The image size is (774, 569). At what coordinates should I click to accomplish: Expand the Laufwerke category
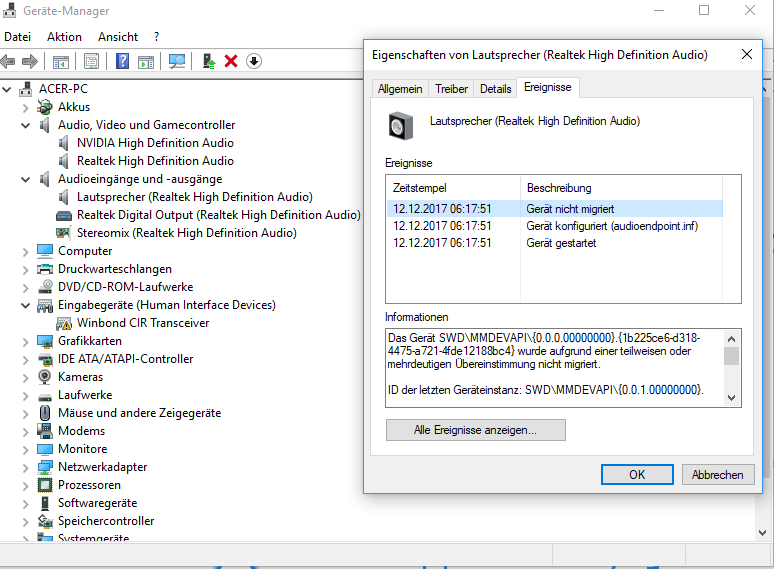coord(26,396)
